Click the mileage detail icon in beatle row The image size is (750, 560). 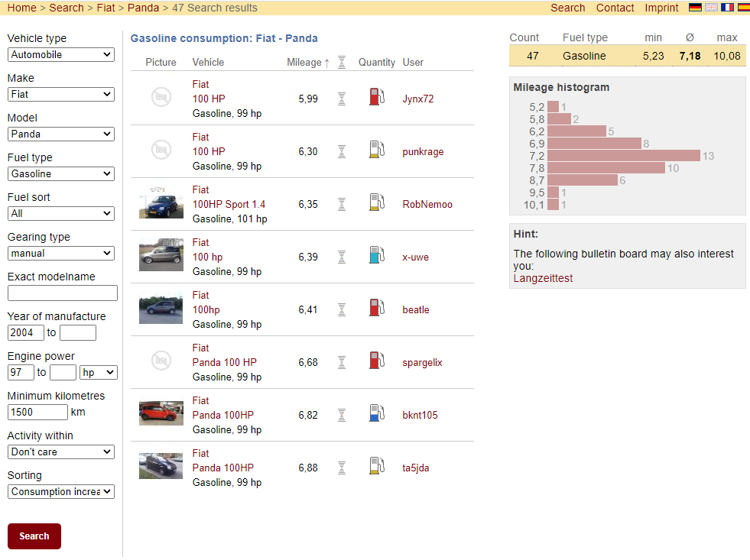[x=342, y=309]
